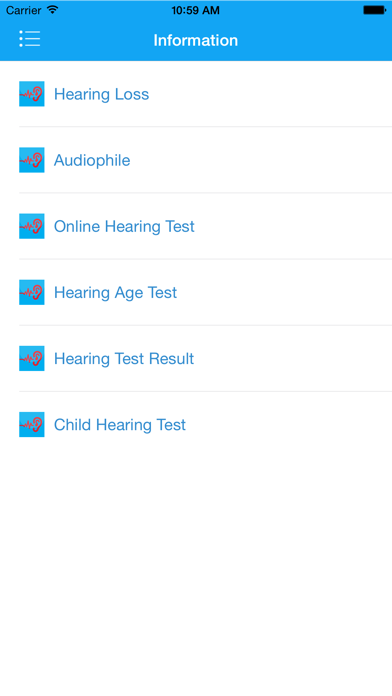This screenshot has width=392, height=696.
Task: Tap the battery icon in status bar
Action: pyautogui.click(x=374, y=10)
